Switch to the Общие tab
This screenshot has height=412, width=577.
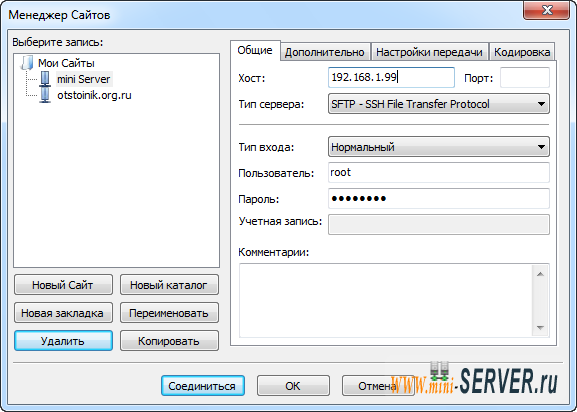tap(255, 50)
